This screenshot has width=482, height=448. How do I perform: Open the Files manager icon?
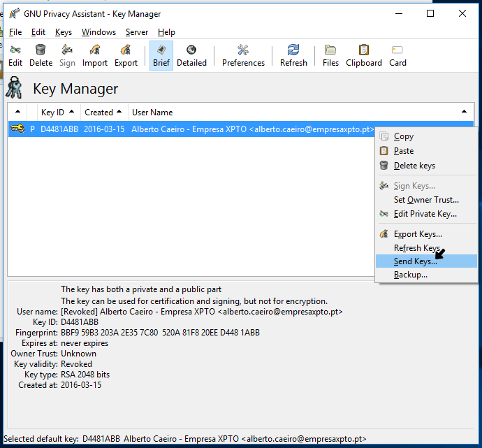(330, 56)
